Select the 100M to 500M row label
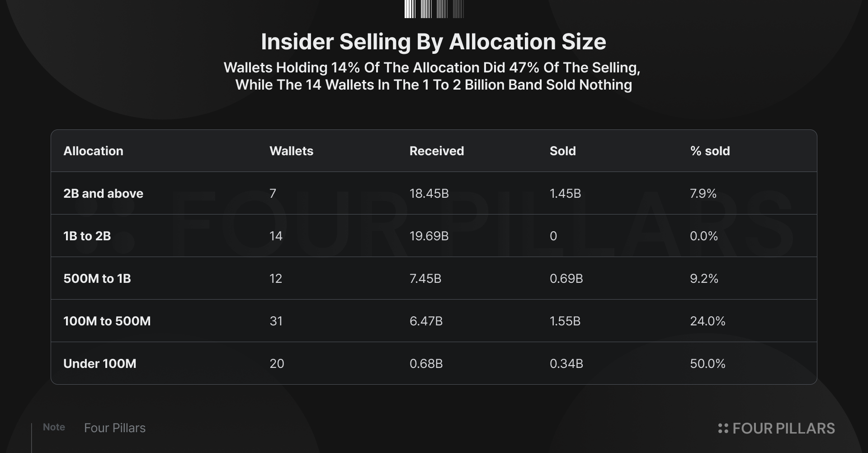The width and height of the screenshot is (868, 453). [107, 321]
